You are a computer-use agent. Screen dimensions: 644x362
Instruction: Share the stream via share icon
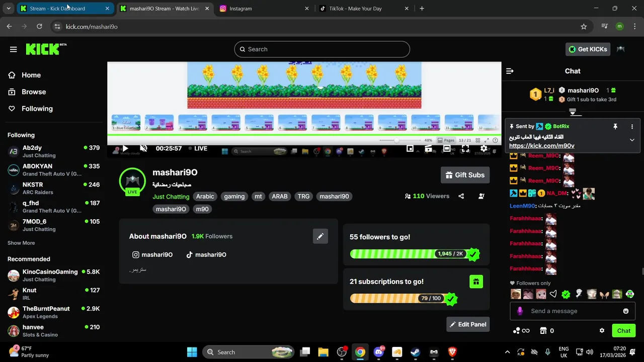coord(461,196)
